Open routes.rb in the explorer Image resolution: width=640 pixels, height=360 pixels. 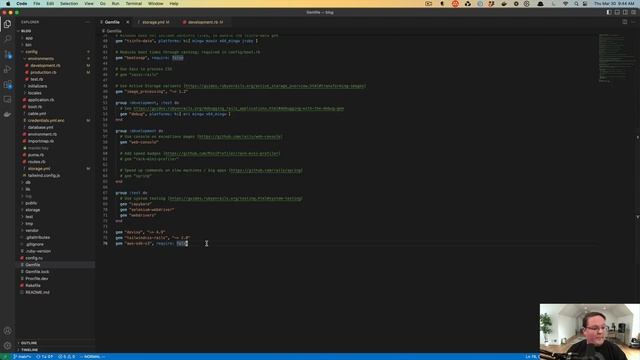37,162
